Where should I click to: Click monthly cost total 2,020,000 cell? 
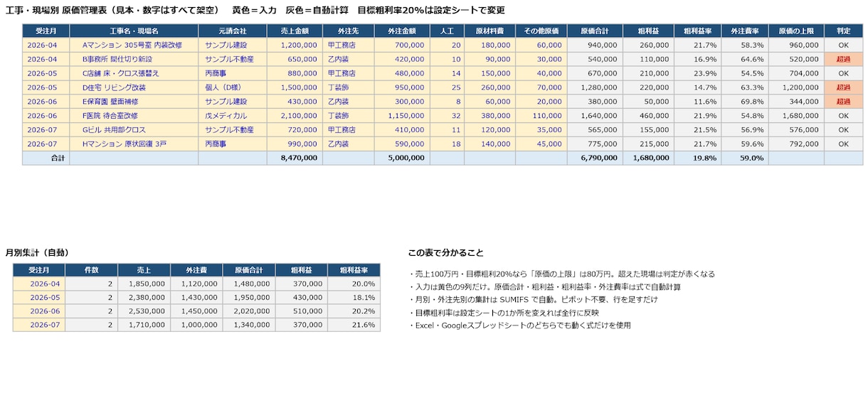248,311
